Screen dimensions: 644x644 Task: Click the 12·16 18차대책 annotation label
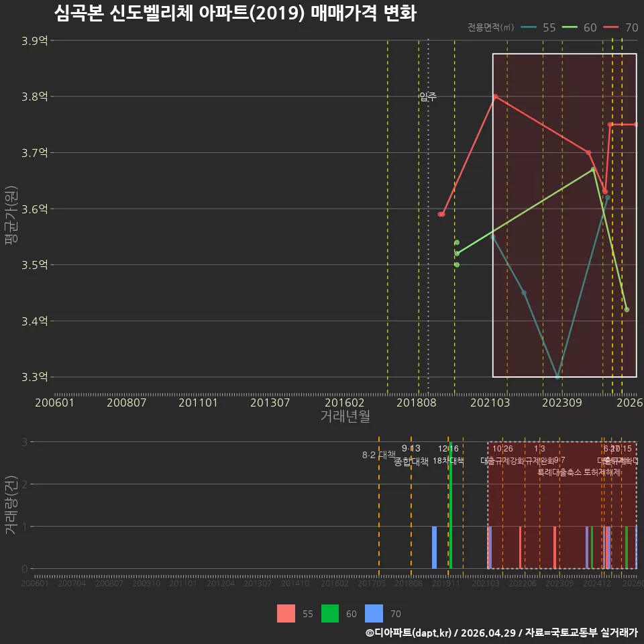pos(449,455)
